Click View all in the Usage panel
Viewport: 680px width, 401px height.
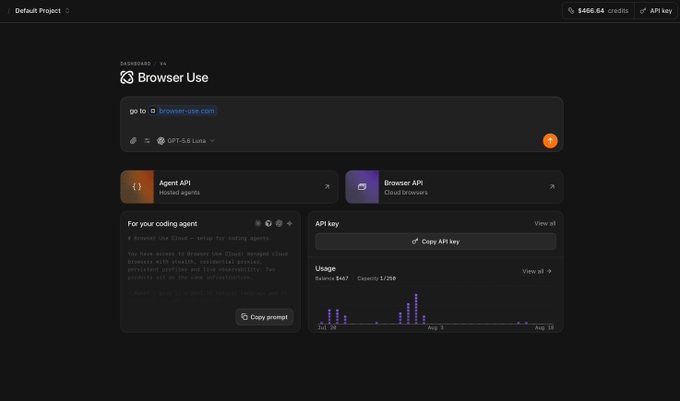point(536,271)
